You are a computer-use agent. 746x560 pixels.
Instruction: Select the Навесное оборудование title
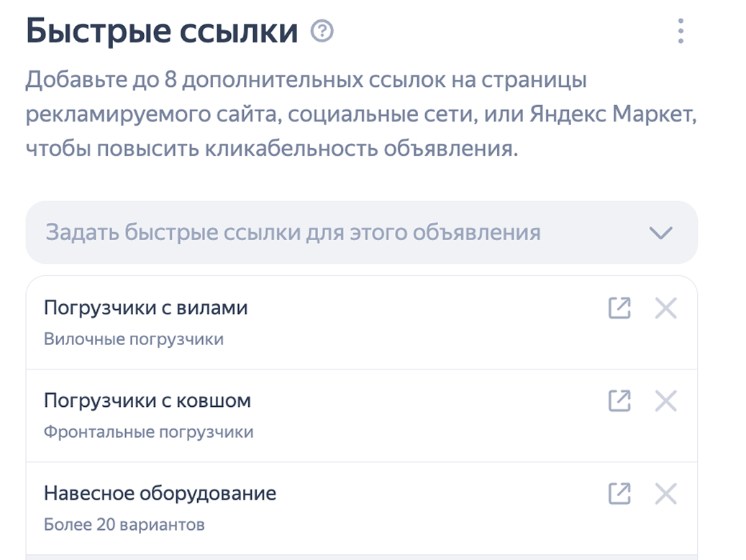(x=160, y=493)
